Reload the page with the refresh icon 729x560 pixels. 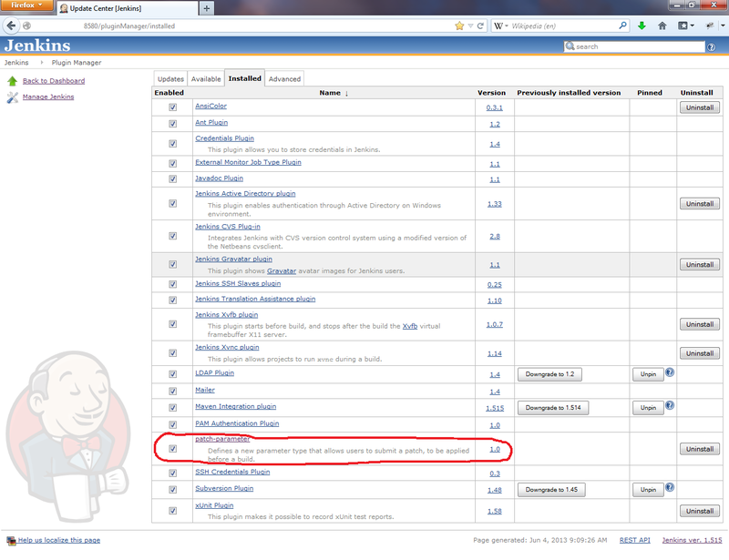(x=480, y=26)
